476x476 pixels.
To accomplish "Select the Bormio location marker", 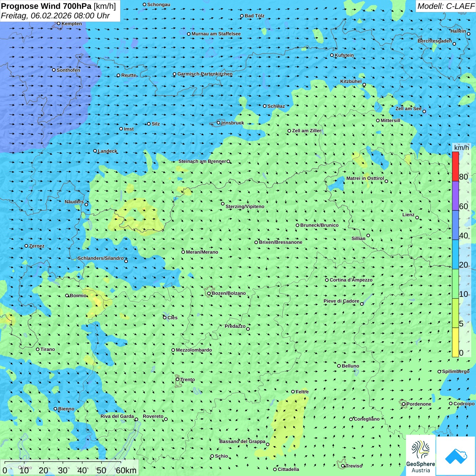I will tap(67, 295).
